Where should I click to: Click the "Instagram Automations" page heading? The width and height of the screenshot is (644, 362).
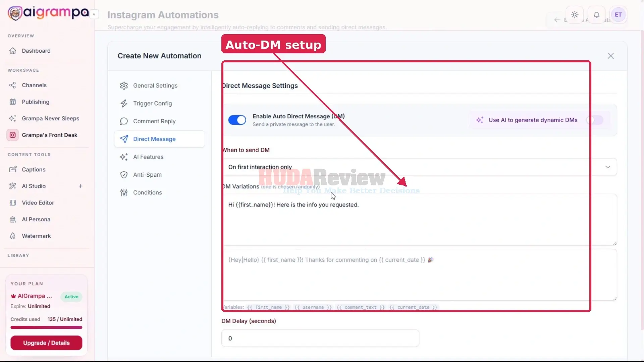163,15
